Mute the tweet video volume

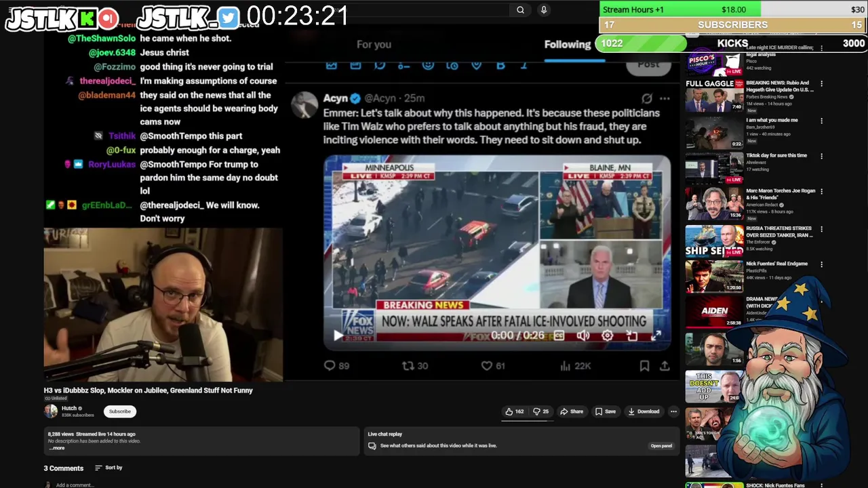coord(583,335)
